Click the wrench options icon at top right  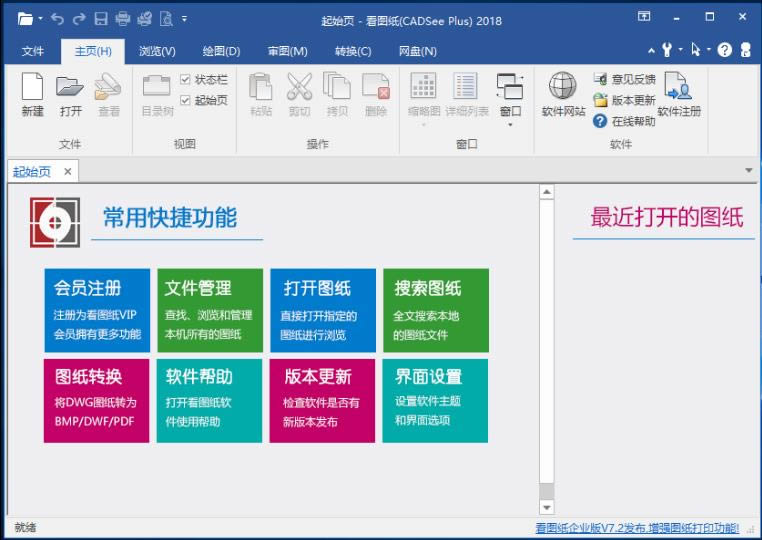click(667, 50)
